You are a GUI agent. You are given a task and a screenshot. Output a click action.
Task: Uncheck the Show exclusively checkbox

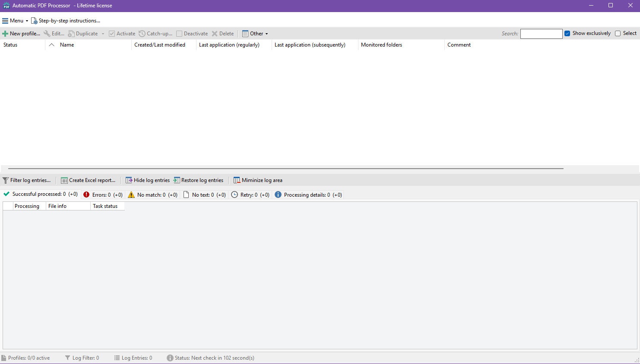567,34
